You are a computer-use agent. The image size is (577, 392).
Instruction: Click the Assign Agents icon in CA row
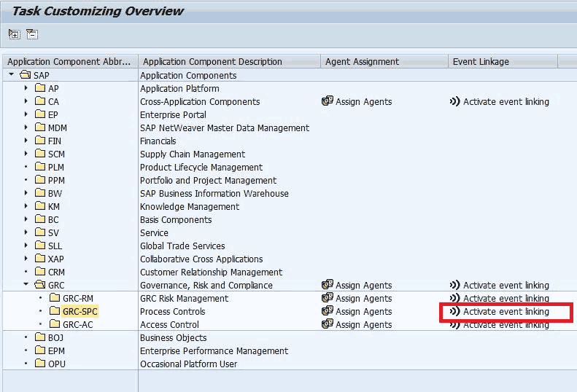[328, 101]
